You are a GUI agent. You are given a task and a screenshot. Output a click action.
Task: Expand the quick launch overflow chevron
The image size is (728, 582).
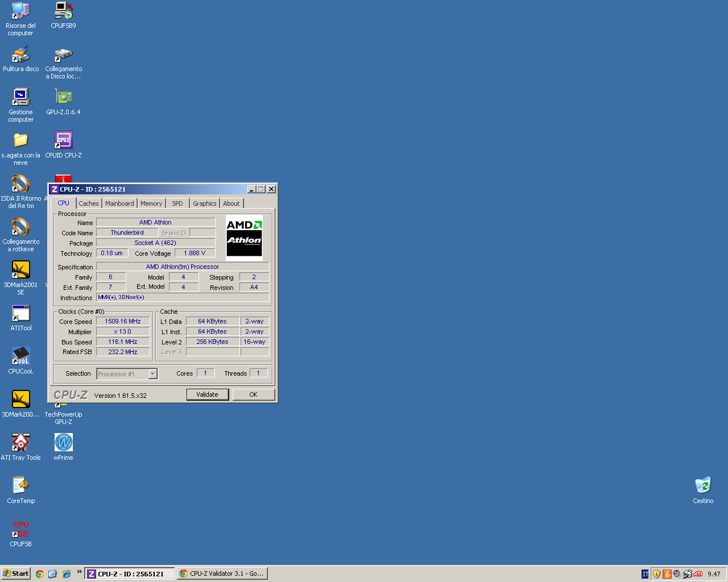coord(79,572)
